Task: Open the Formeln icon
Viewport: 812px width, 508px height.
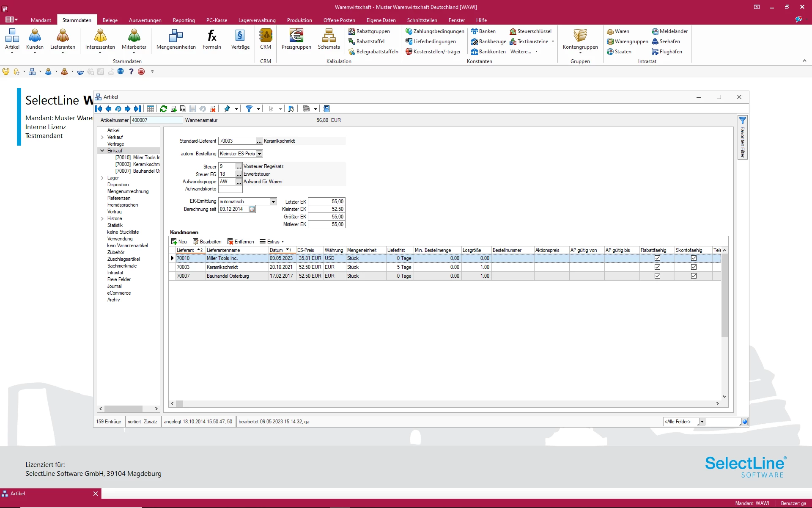Action: tap(212, 40)
